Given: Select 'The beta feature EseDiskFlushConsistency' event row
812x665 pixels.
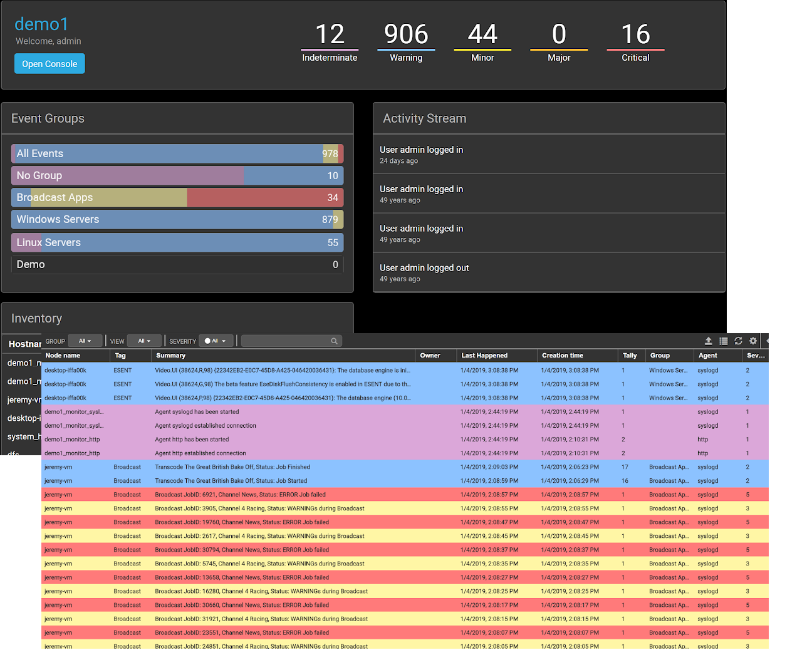Looking at the screenshot, I should point(405,384).
